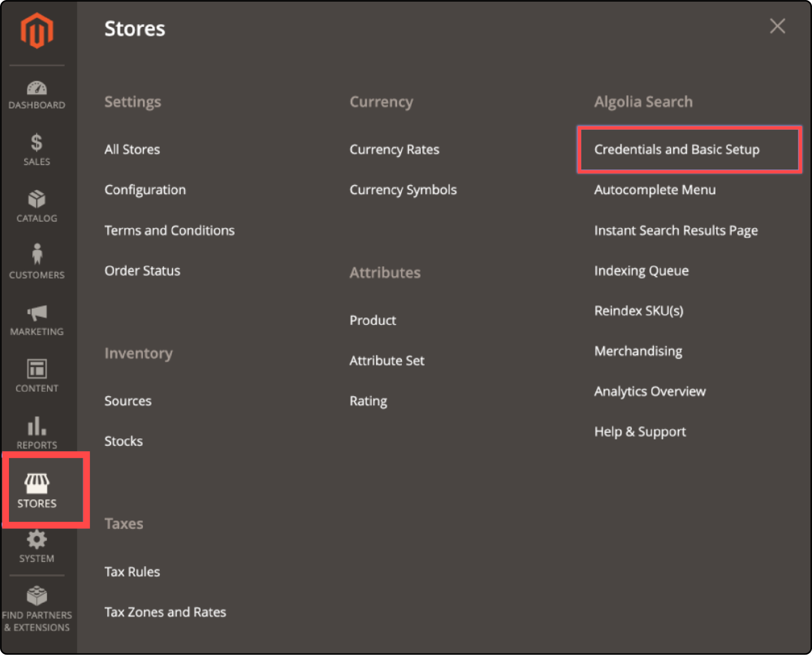Viewport: 812px width, 655px height.
Task: Open Credentials and Basic Setup
Action: [677, 150]
